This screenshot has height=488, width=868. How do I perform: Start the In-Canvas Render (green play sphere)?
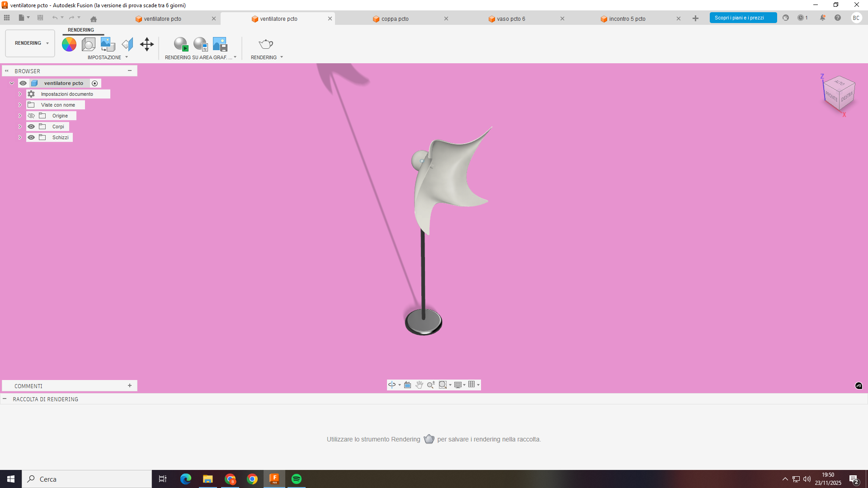click(181, 44)
